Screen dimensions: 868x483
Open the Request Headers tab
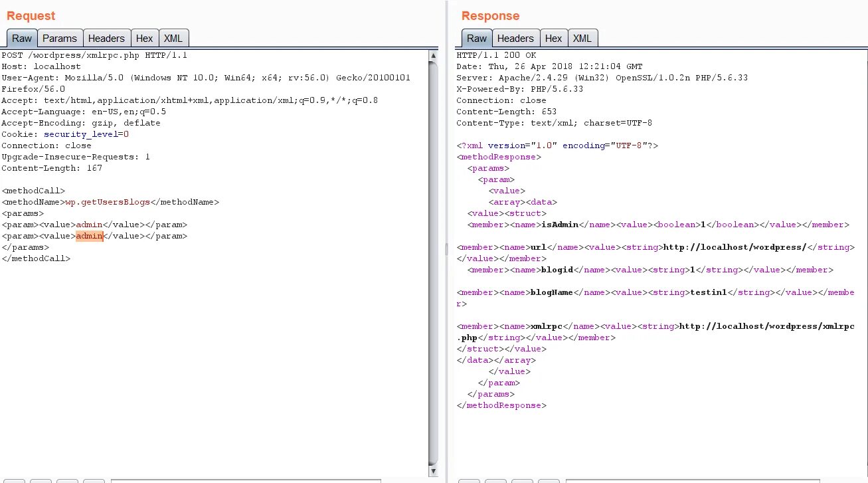pos(106,38)
